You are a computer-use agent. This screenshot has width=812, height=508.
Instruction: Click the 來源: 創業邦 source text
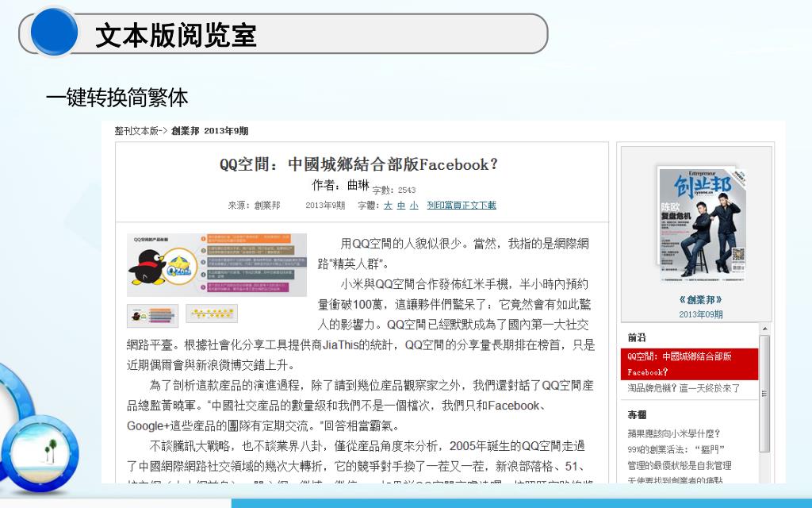[254, 206]
